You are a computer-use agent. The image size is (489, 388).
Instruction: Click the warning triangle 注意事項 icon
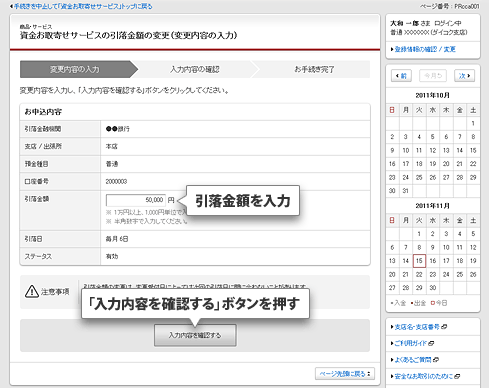click(x=32, y=291)
